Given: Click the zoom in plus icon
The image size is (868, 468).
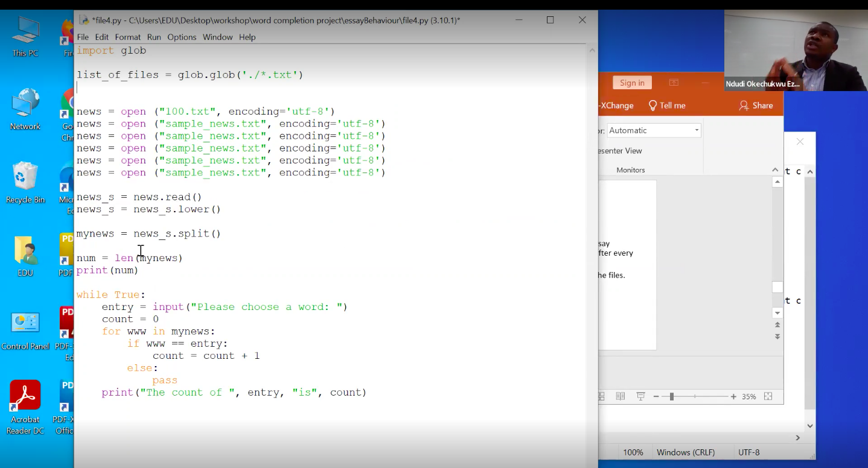Looking at the screenshot, I should pyautogui.click(x=733, y=396).
